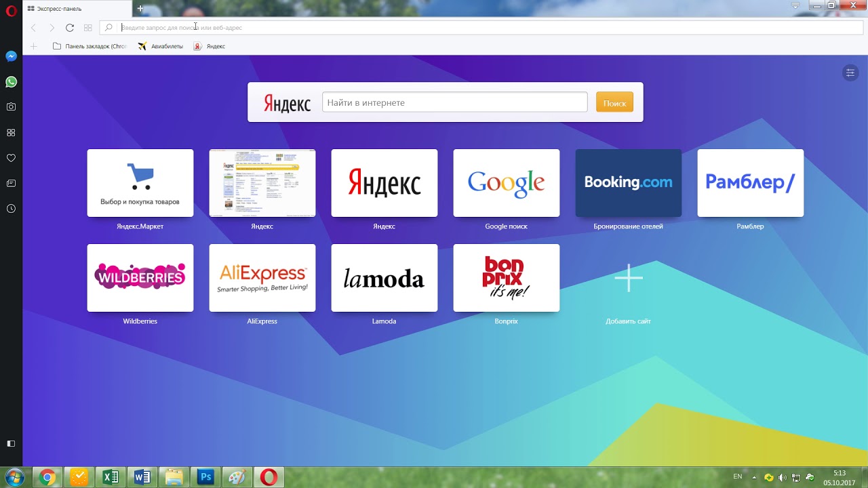Open the Авиабилеты bookmark link

click(161, 46)
